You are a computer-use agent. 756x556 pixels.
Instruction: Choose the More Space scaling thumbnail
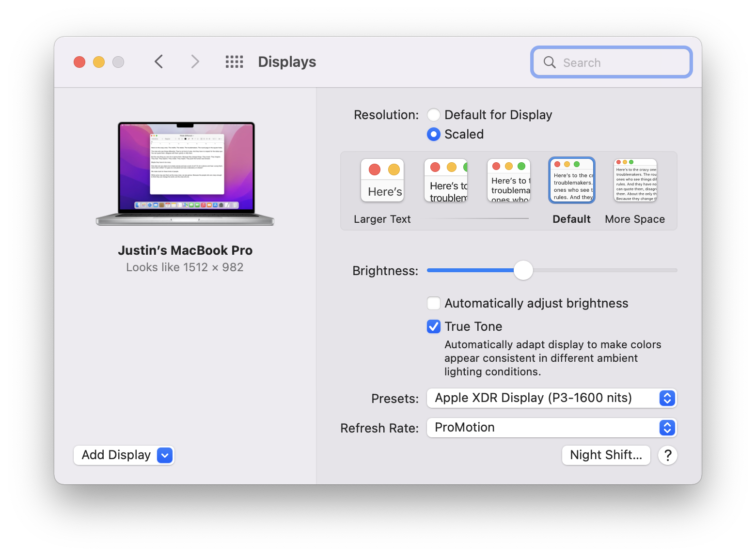point(635,180)
